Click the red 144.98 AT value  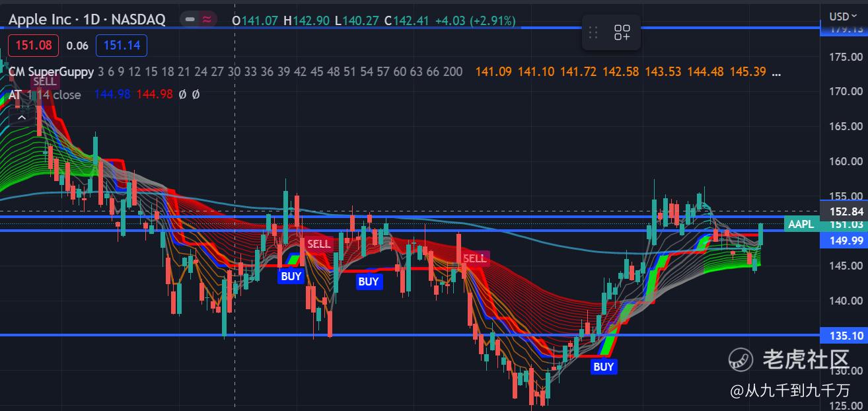[x=155, y=94]
